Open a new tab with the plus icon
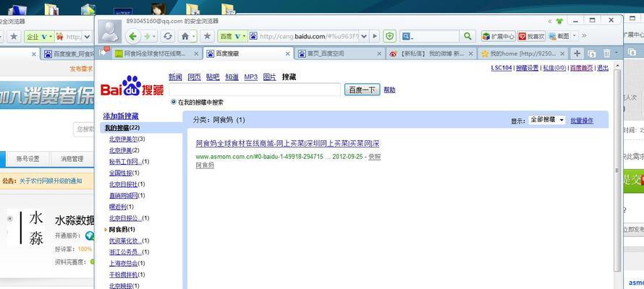Image resolution: width=644 pixels, height=289 pixels. pyautogui.click(x=577, y=53)
